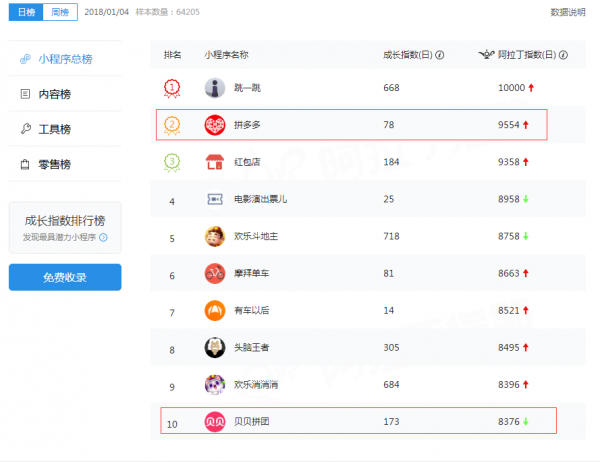Open the 跳一跳 mini program name
Image resolution: width=600 pixels, height=462 pixels.
(x=247, y=88)
